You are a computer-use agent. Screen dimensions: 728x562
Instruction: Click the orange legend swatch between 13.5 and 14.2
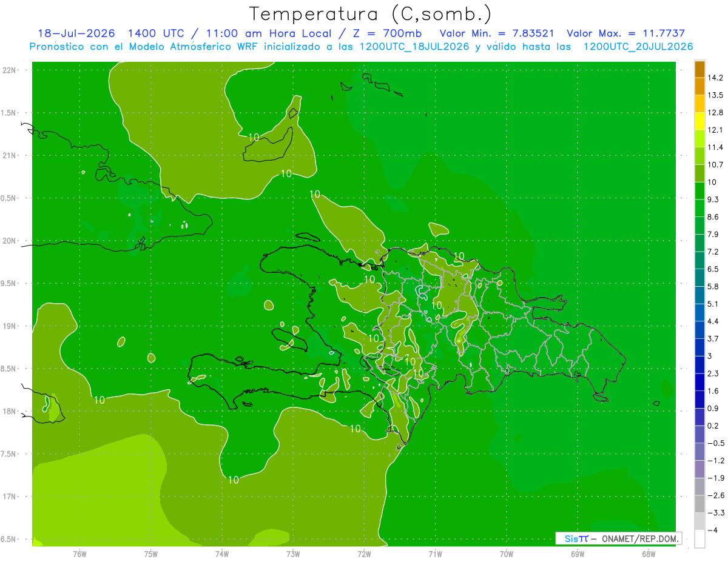[699, 86]
